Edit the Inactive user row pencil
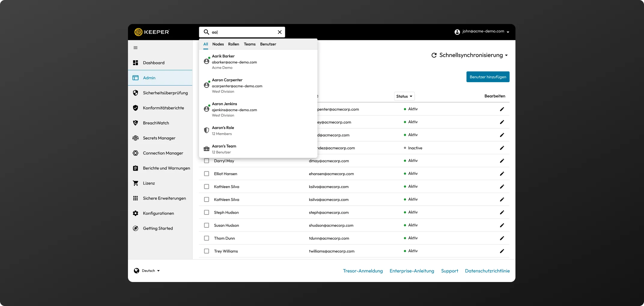The image size is (644, 306). click(502, 148)
